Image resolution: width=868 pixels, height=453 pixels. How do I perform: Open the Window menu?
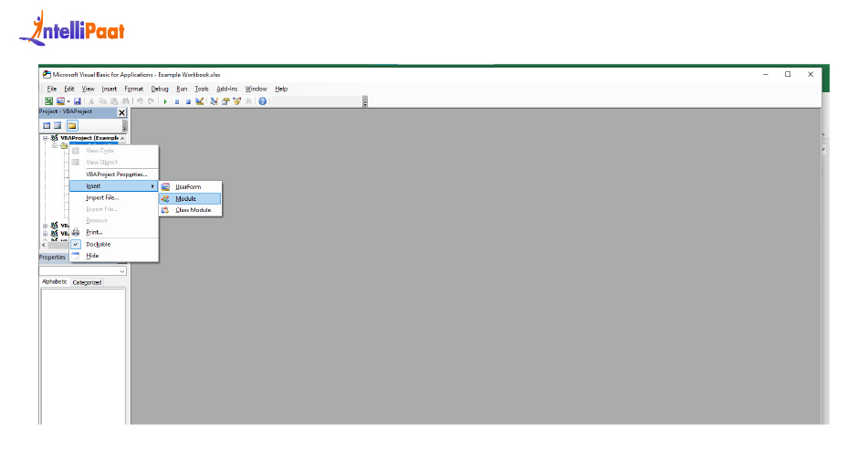click(256, 89)
